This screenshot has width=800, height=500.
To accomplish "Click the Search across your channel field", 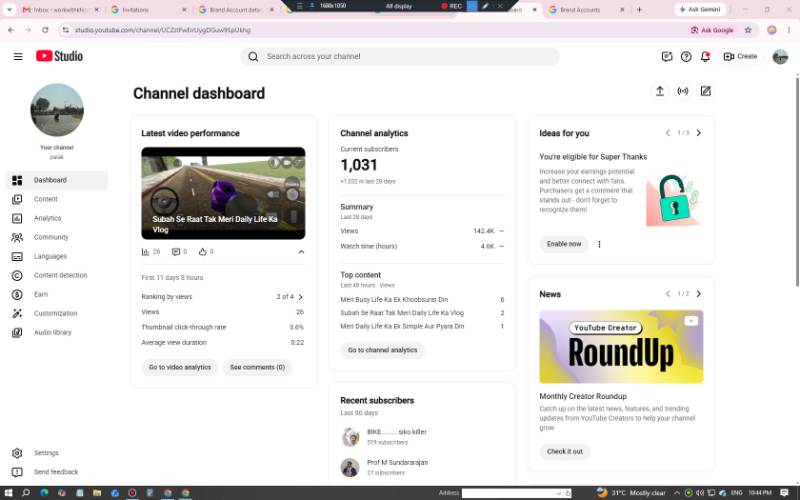I will (400, 57).
